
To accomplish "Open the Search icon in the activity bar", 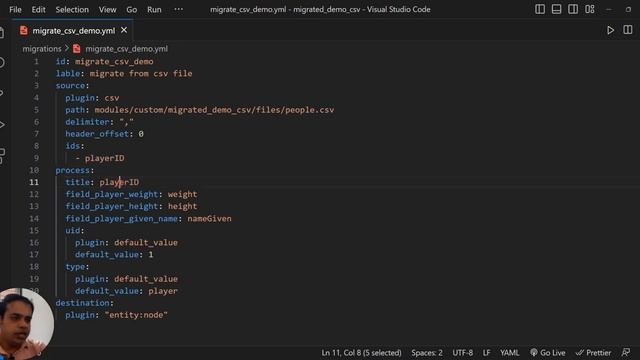I will coord(2,62).
